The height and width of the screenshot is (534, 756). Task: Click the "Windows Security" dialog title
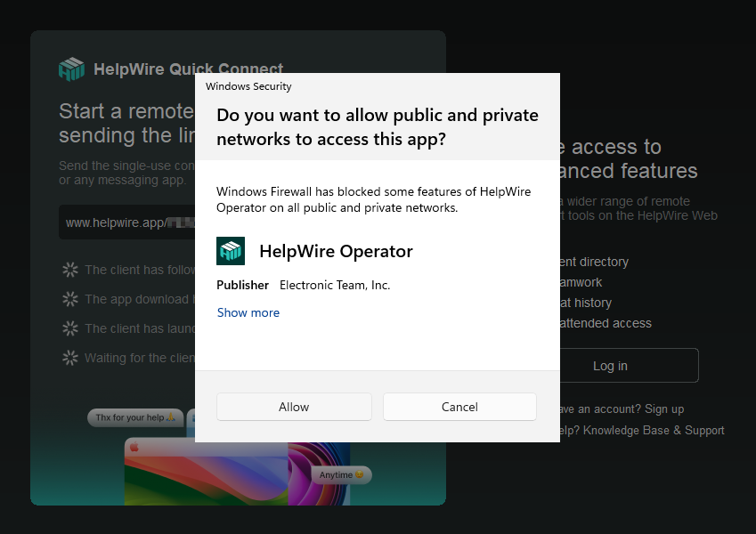(x=248, y=86)
